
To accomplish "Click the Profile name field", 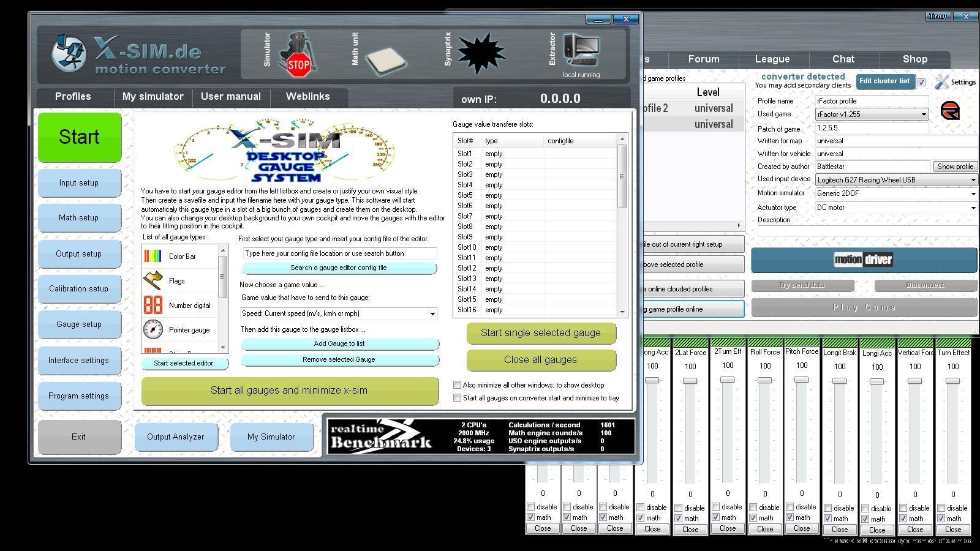I will point(872,101).
